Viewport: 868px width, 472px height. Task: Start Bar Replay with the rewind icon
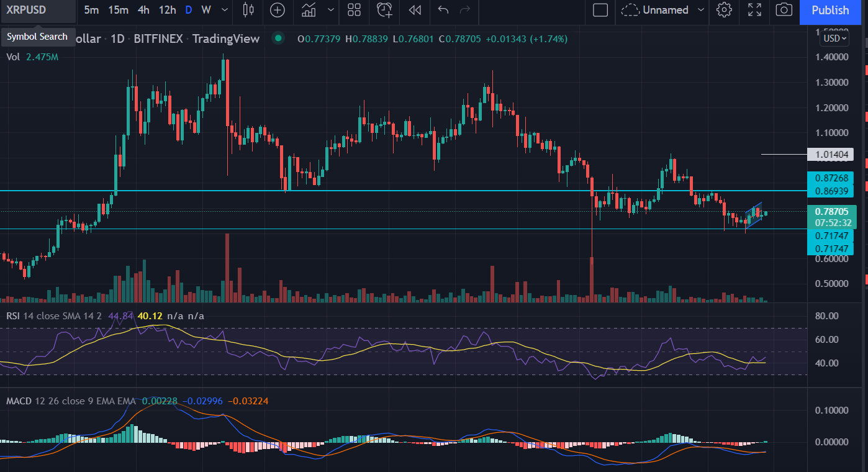(415, 10)
